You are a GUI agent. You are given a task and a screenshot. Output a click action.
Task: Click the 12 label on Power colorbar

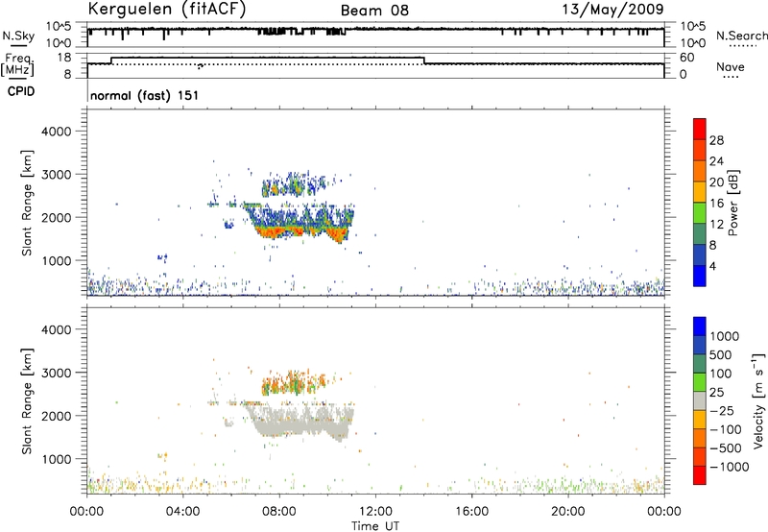click(716, 225)
